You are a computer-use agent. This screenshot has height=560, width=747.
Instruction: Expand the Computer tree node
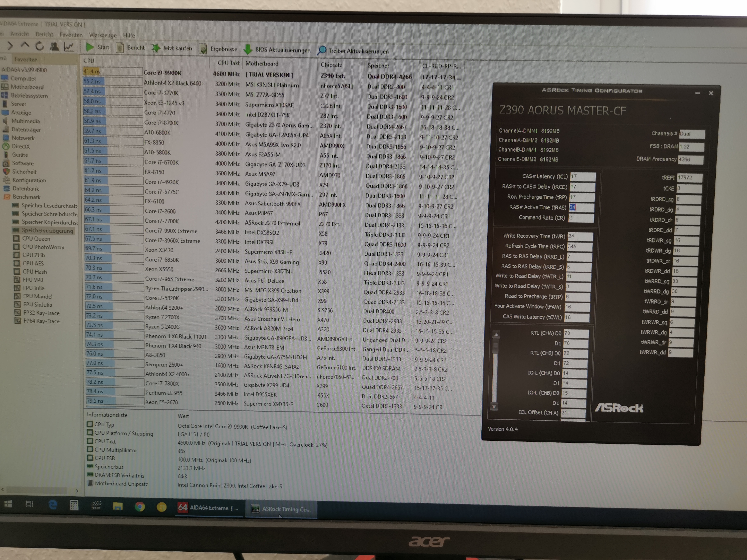(x=23, y=78)
